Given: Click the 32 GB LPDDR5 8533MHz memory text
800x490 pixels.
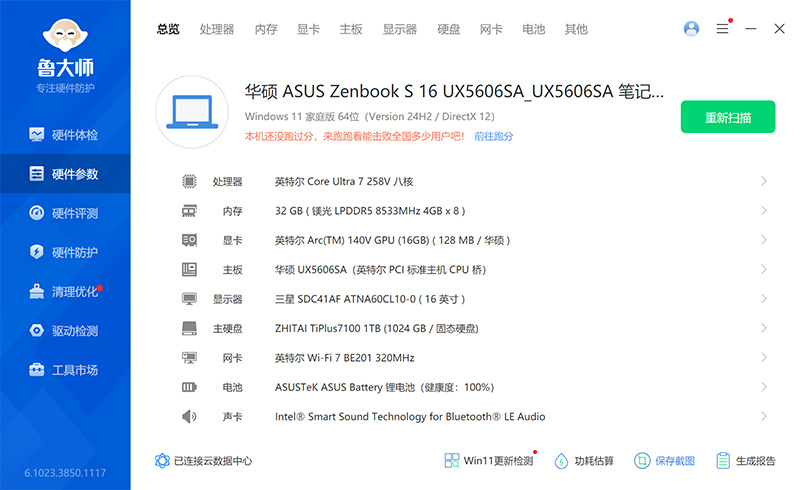Looking at the screenshot, I should click(370, 211).
